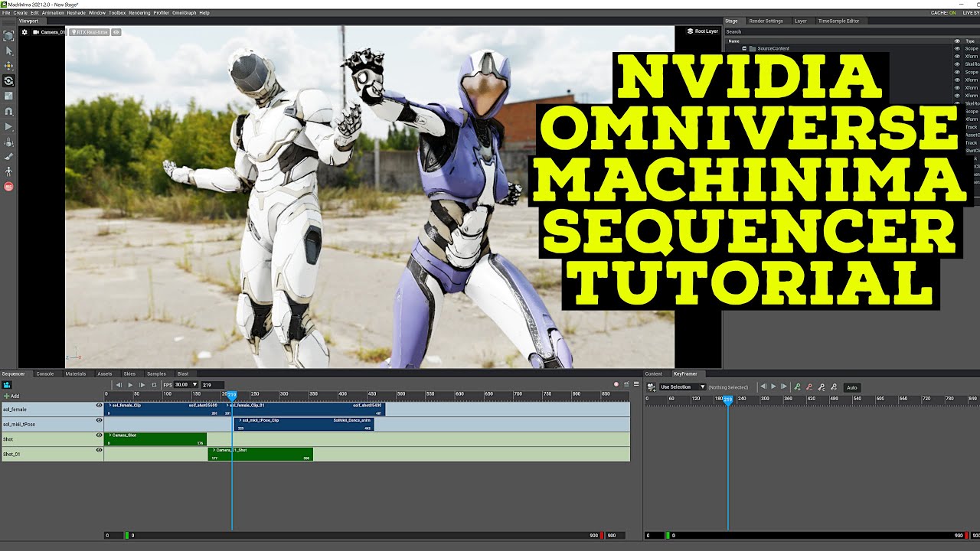The width and height of the screenshot is (980, 551).
Task: Click the red REC record button
Action: point(9,186)
